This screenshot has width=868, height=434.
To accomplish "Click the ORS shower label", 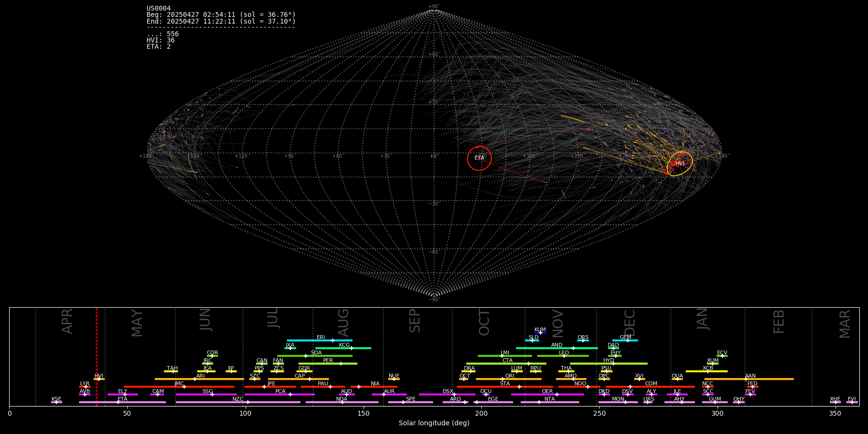I will coord(583,338).
